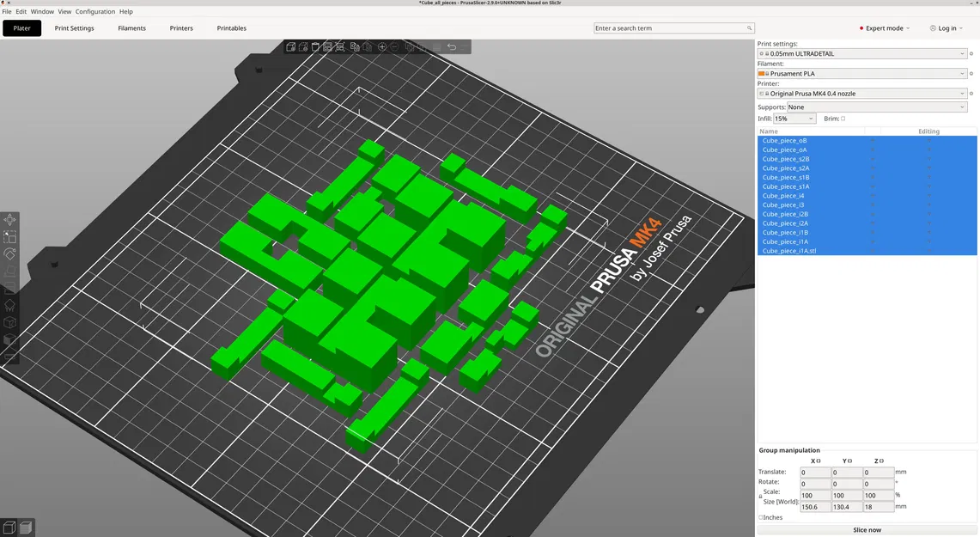This screenshot has width=980, height=537.
Task: Toggle the uniform scaling lock next to Scale
Action: click(x=760, y=496)
